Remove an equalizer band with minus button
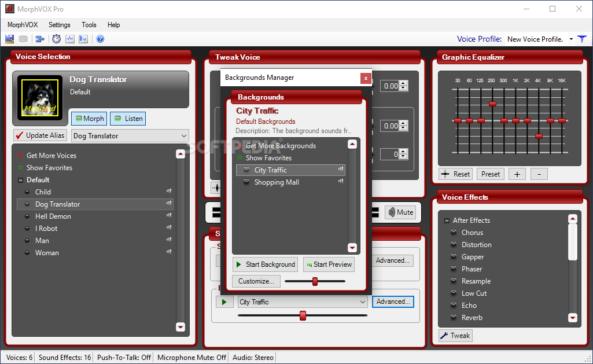The width and height of the screenshot is (593, 364). pos(539,174)
